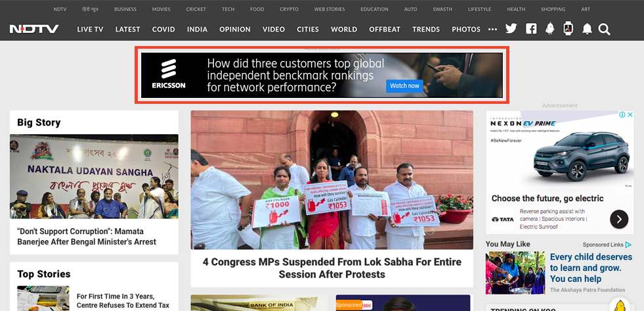
Task: Open the search magnifier icon
Action: (x=604, y=29)
